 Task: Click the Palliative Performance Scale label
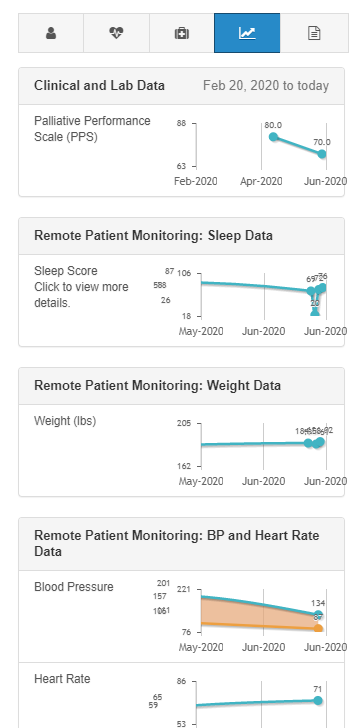pos(92,129)
